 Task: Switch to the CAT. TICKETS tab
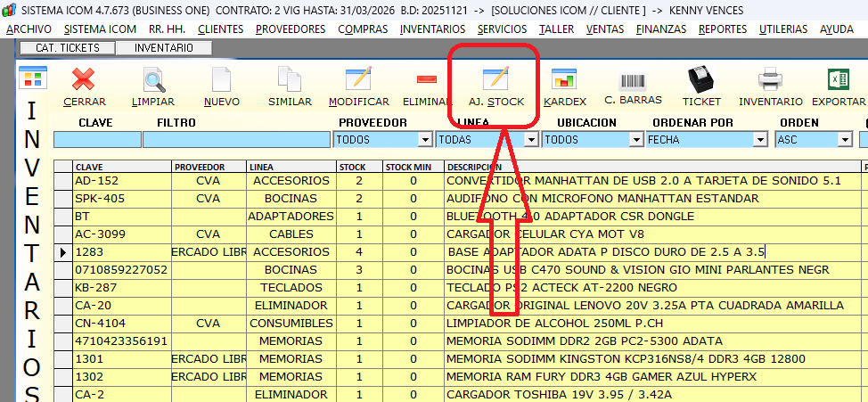(68, 47)
